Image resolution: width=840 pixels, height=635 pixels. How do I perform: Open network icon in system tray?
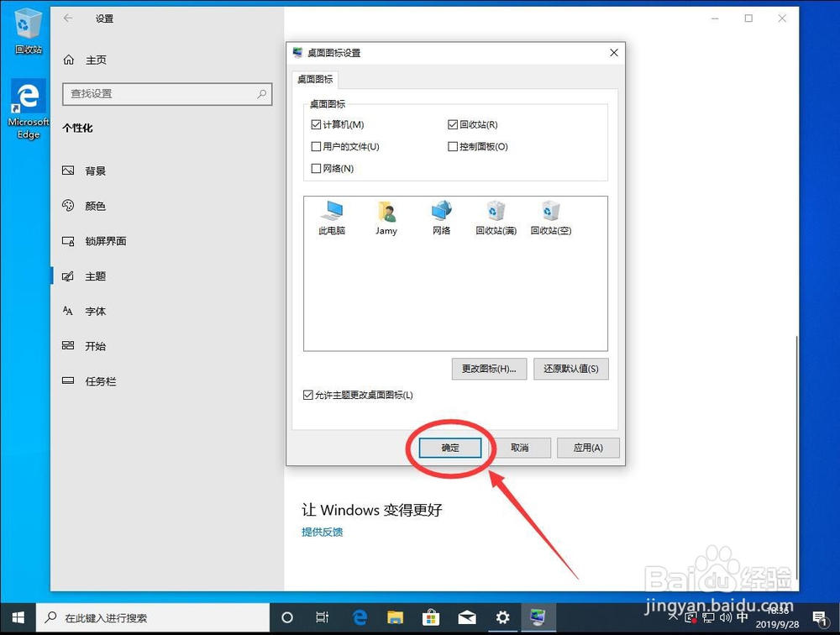(x=708, y=618)
